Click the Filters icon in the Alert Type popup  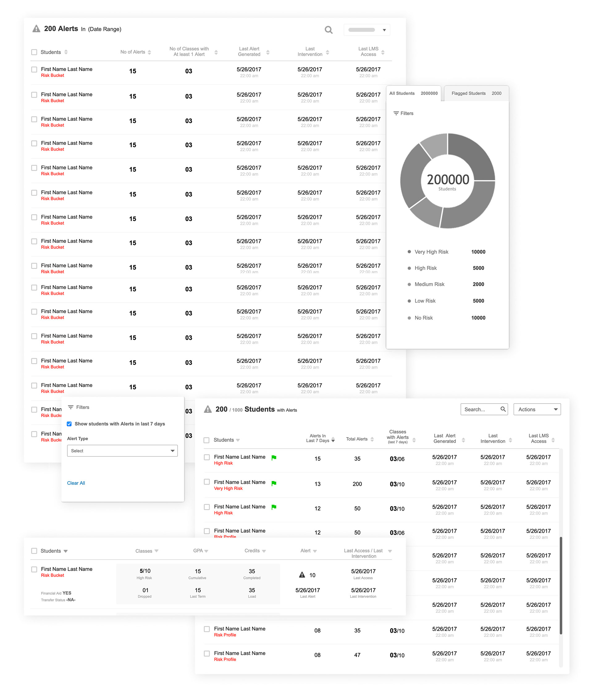[71, 407]
